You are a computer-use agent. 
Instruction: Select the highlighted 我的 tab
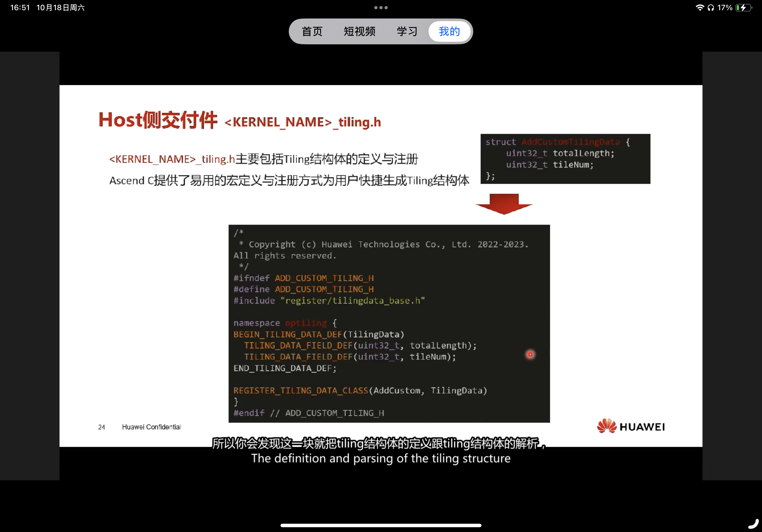tap(449, 31)
